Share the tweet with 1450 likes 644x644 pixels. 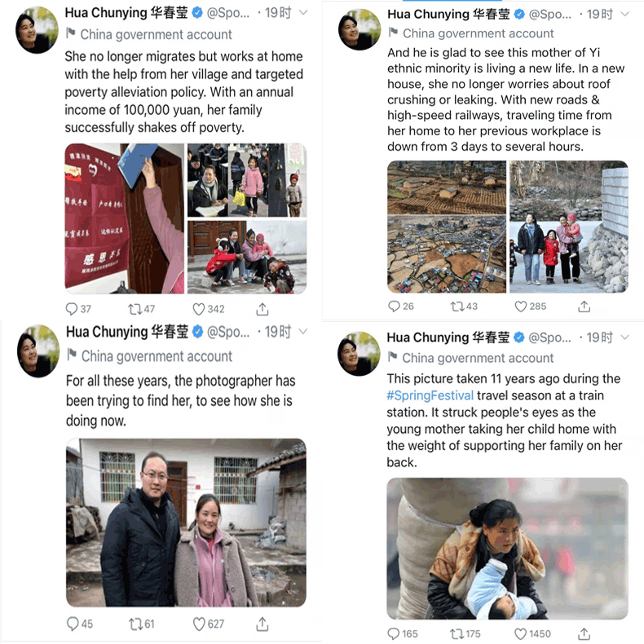584,633
